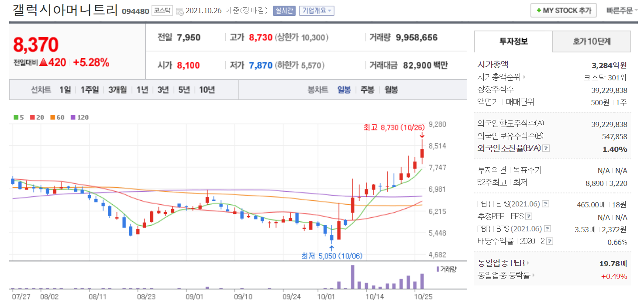Click the calendar clock icon beside the date
The width and height of the screenshot is (644, 306).
click(x=180, y=11)
